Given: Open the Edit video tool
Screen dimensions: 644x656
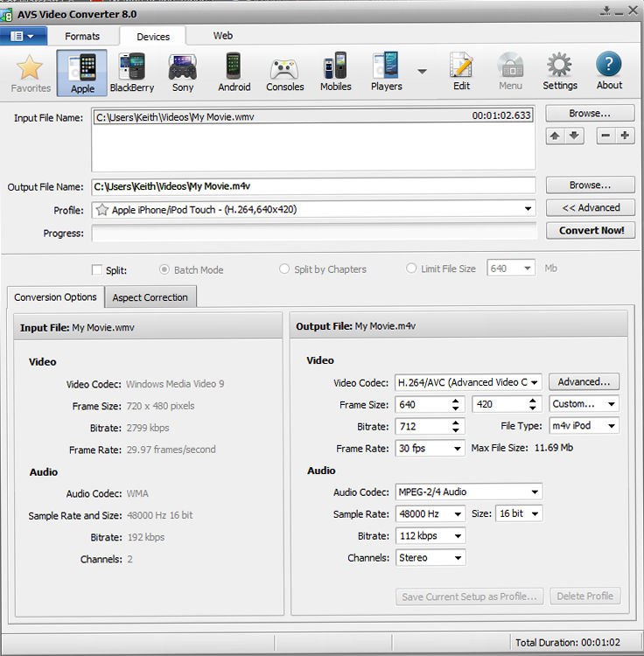Looking at the screenshot, I should click(461, 72).
